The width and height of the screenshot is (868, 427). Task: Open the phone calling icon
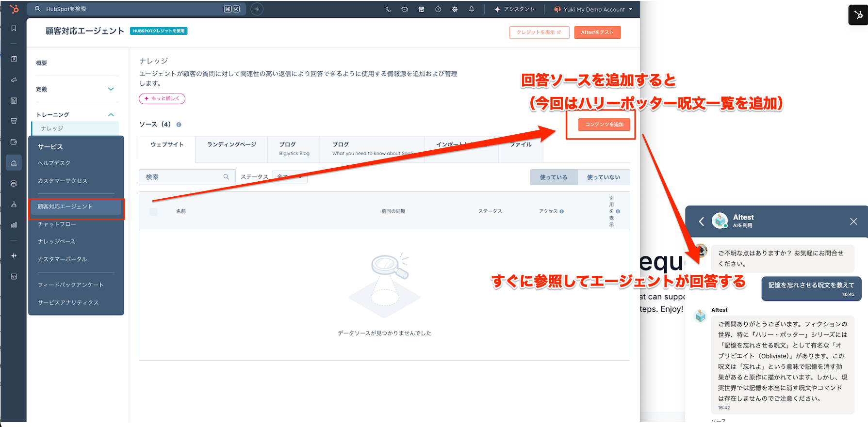click(388, 9)
